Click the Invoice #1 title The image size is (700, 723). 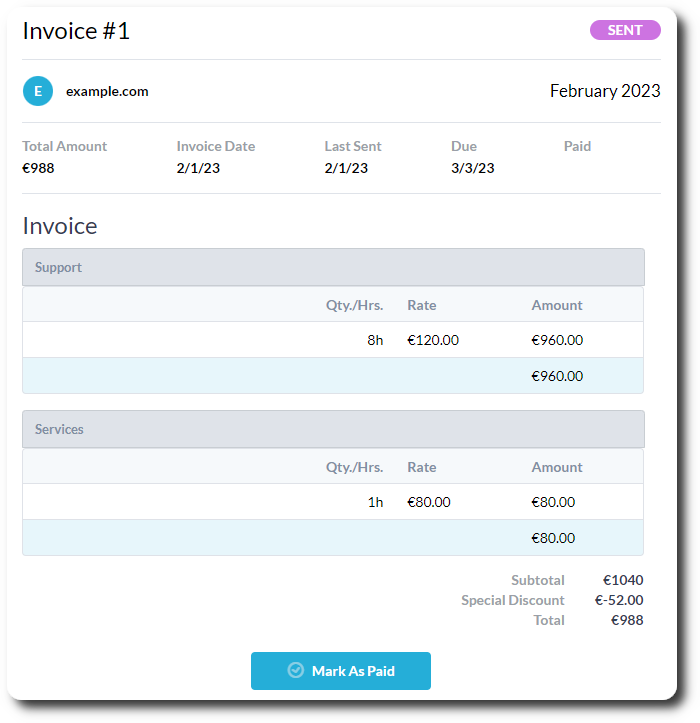click(x=77, y=31)
